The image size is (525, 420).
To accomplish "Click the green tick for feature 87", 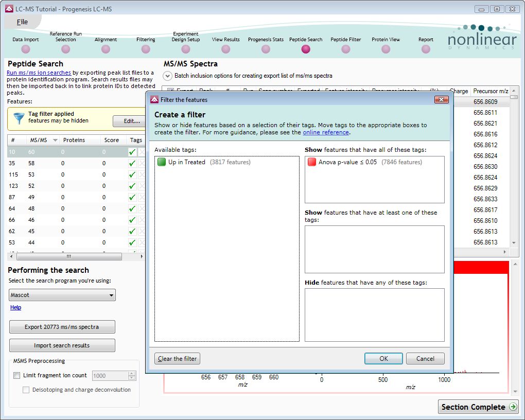I will click(132, 197).
